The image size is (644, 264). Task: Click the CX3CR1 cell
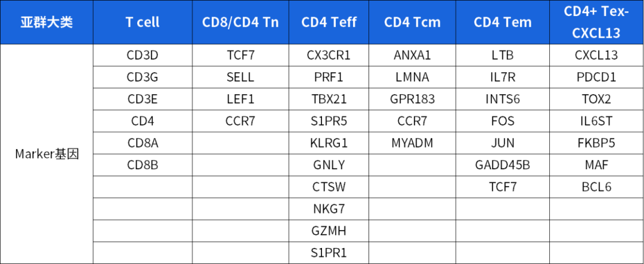pyautogui.click(x=329, y=55)
